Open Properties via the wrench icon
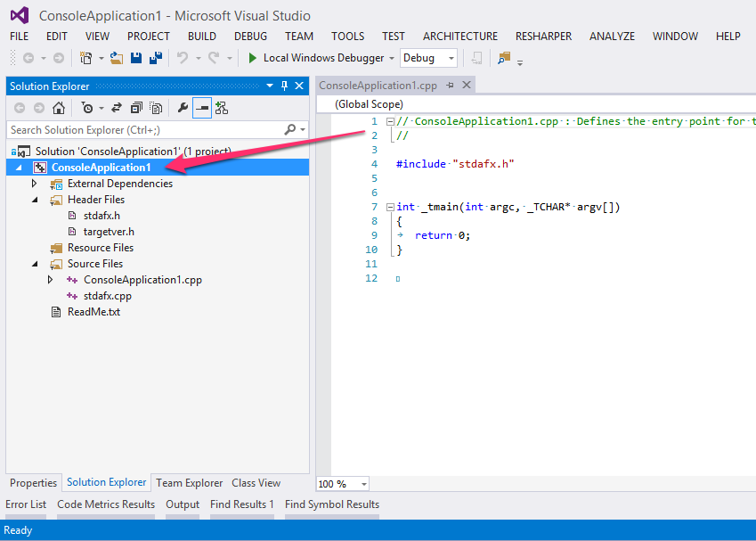 [x=183, y=108]
